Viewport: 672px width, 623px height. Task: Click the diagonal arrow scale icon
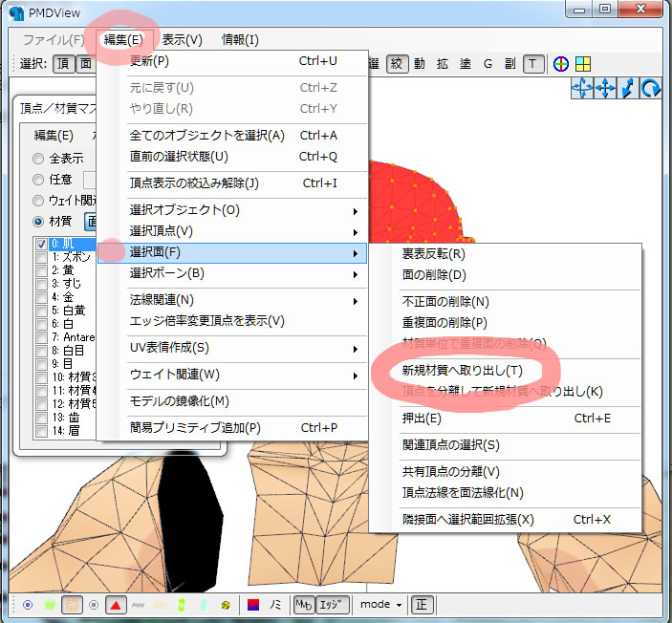coord(627,89)
